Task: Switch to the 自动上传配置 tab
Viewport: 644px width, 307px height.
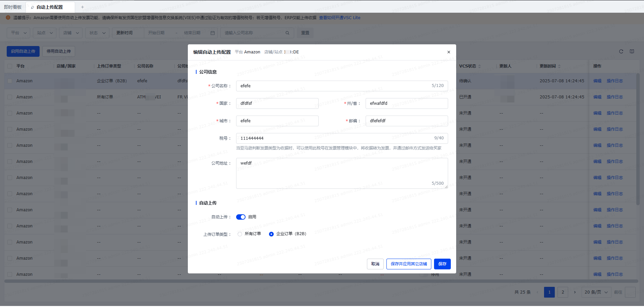Action: 50,7
